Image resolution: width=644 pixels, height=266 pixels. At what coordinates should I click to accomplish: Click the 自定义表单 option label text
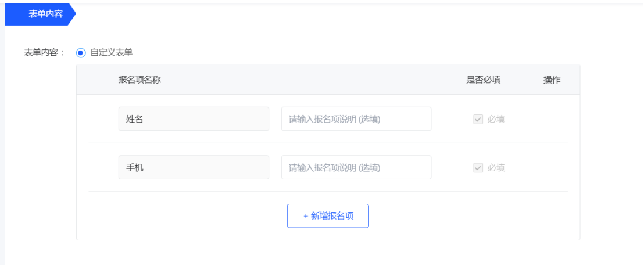click(x=112, y=52)
